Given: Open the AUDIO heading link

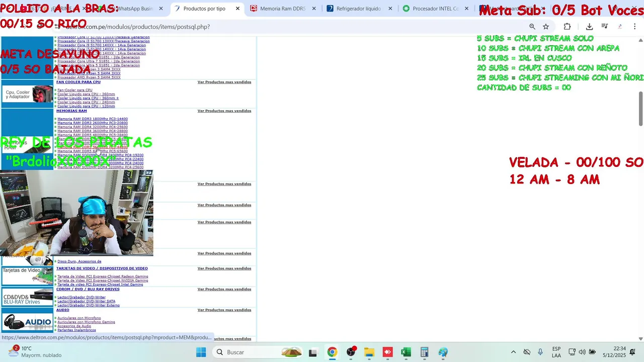Looking at the screenshot, I should tap(63, 310).
